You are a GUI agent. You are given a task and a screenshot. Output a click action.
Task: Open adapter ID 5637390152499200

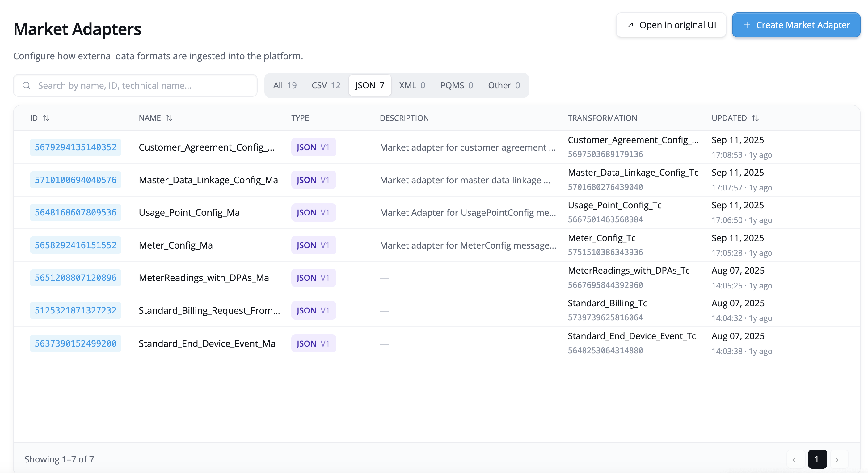pos(75,343)
